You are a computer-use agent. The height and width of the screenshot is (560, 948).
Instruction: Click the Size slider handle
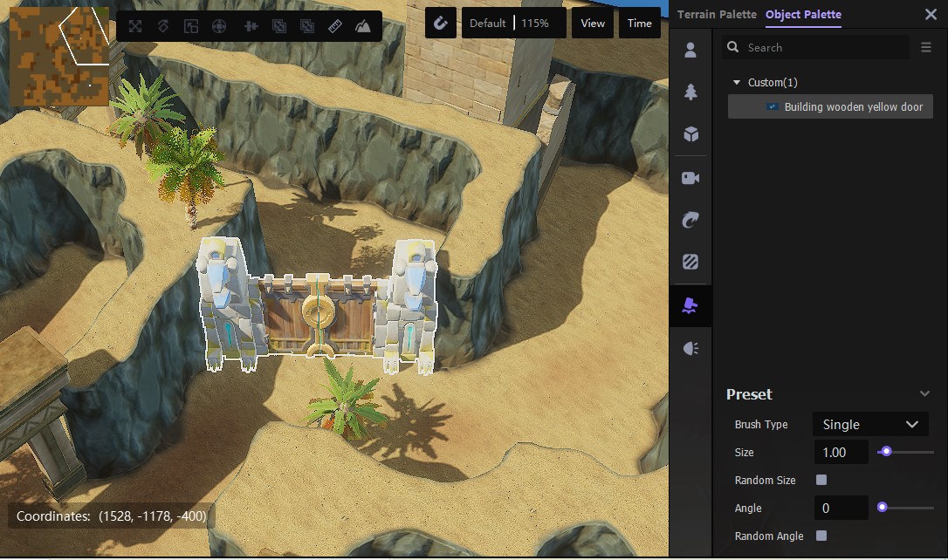click(886, 451)
